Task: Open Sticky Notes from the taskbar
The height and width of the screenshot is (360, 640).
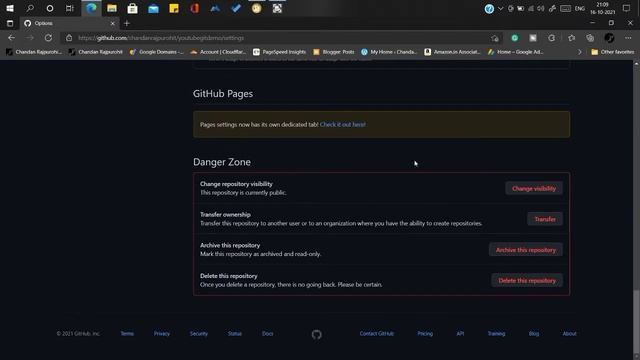Action: pos(174,8)
